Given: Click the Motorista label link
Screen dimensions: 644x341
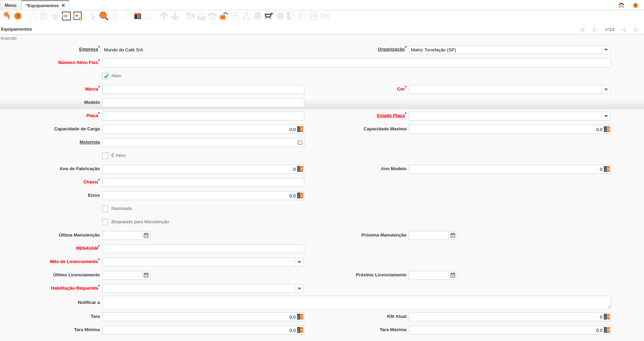Looking at the screenshot, I should [x=90, y=142].
